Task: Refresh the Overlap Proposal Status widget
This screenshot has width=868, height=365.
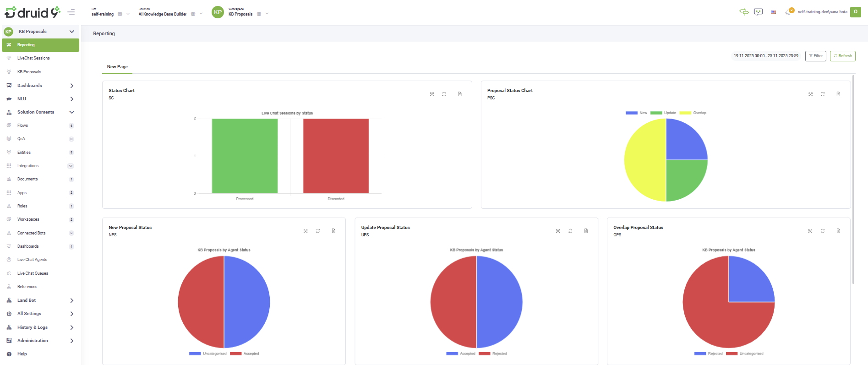Action: coord(823,231)
